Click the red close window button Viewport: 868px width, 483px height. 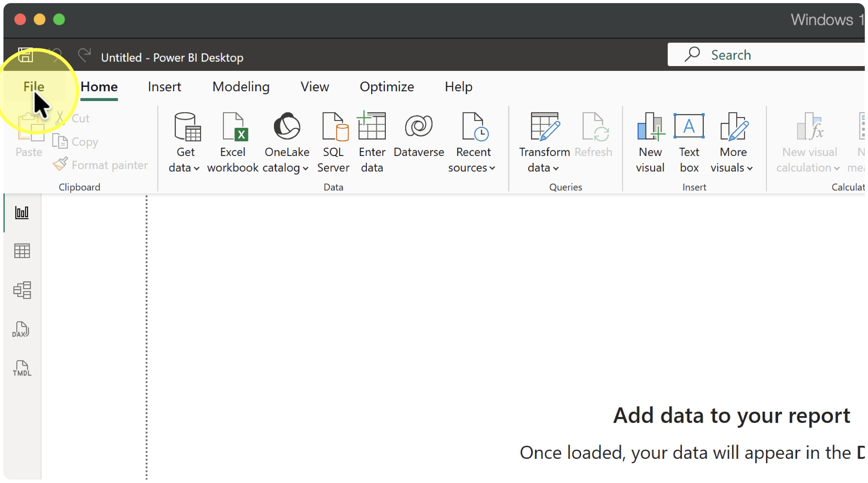pos(20,19)
